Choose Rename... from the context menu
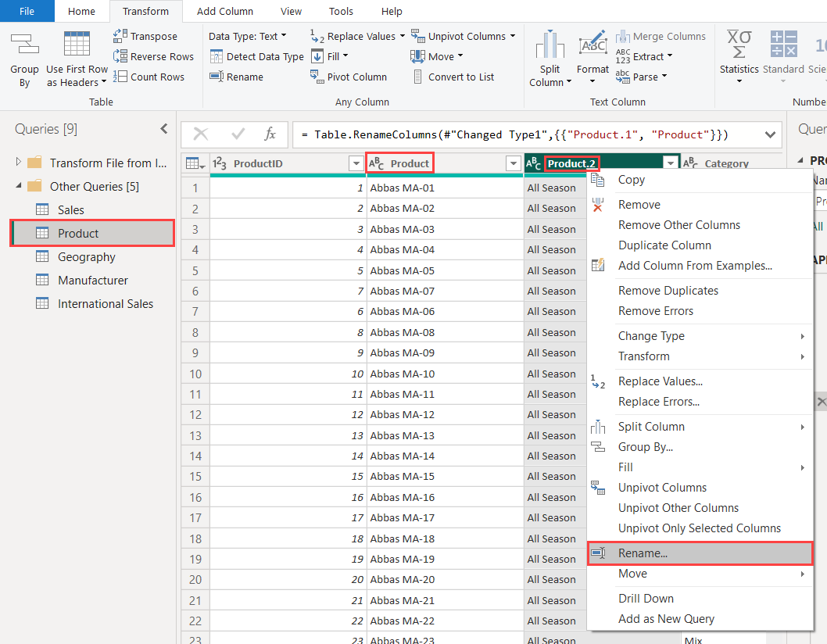Viewport: 827px width, 644px height. [643, 553]
